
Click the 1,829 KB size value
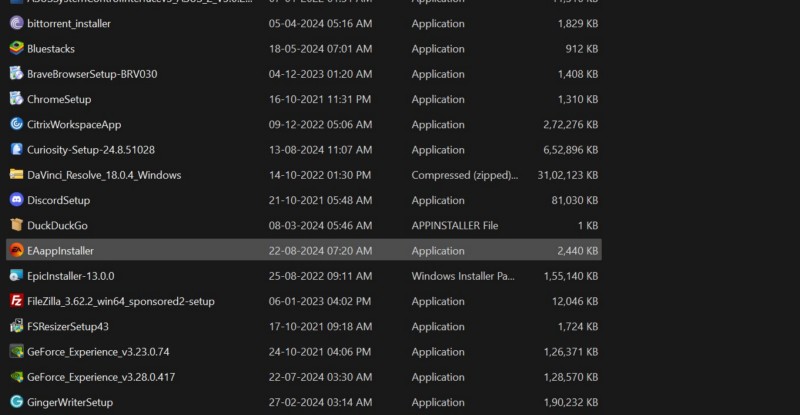[x=578, y=23]
